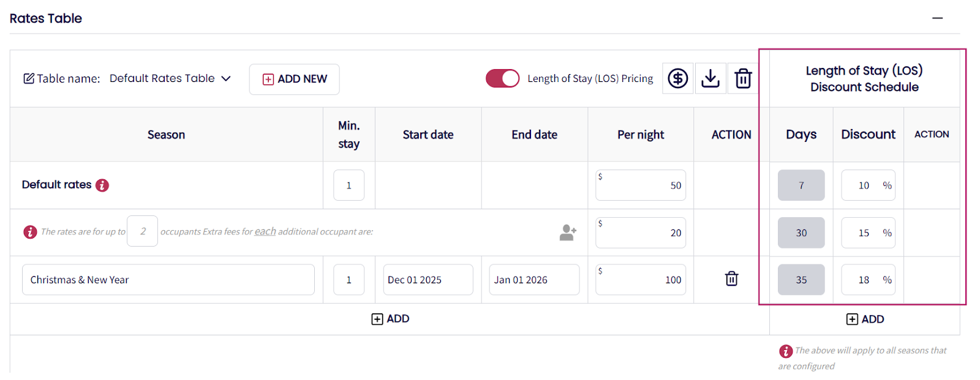Open the Dec 01 2025 start date picker
The height and width of the screenshot is (380, 980).
[428, 280]
